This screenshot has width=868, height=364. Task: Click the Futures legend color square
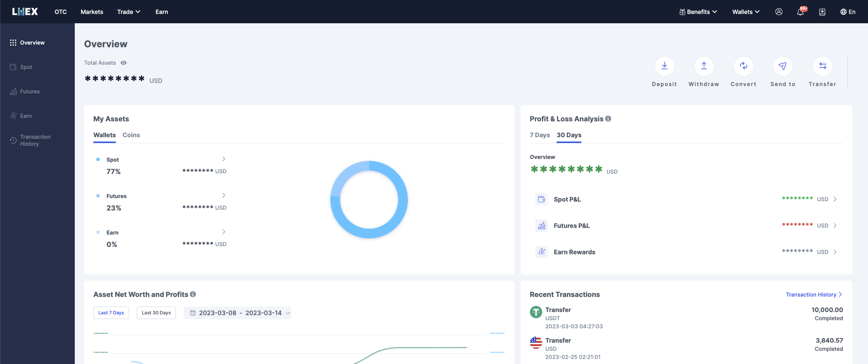coord(98,196)
